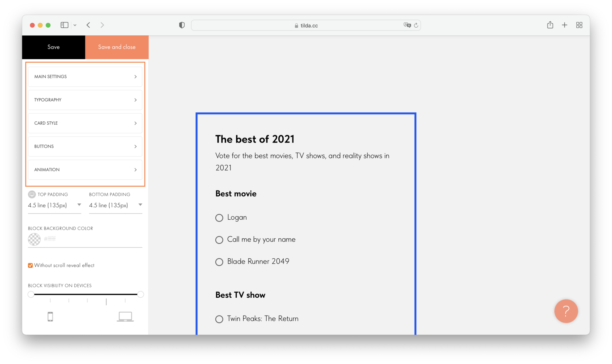The height and width of the screenshot is (364, 612).
Task: Go forward with the browser forward arrow
Action: click(102, 25)
